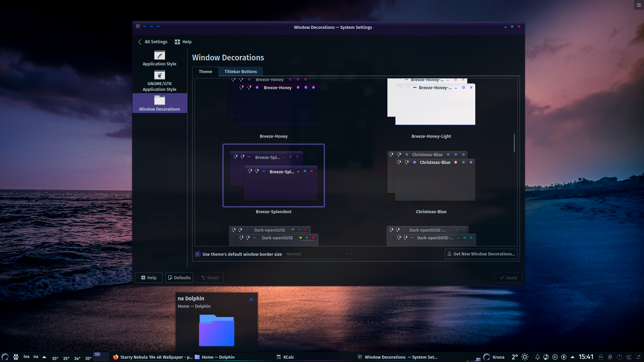The height and width of the screenshot is (362, 644).
Task: Click the Dolphin folder thumbnail preview
Action: (x=217, y=330)
